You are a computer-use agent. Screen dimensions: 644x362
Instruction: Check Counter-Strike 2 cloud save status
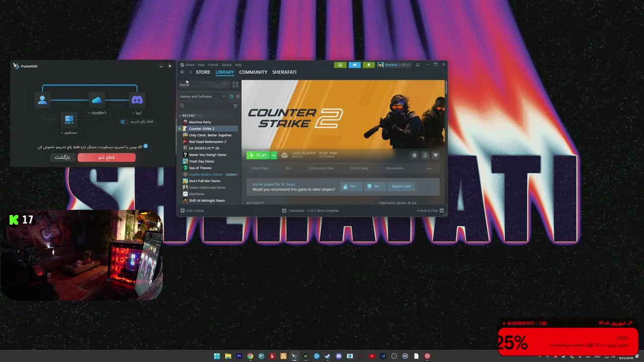pos(284,155)
